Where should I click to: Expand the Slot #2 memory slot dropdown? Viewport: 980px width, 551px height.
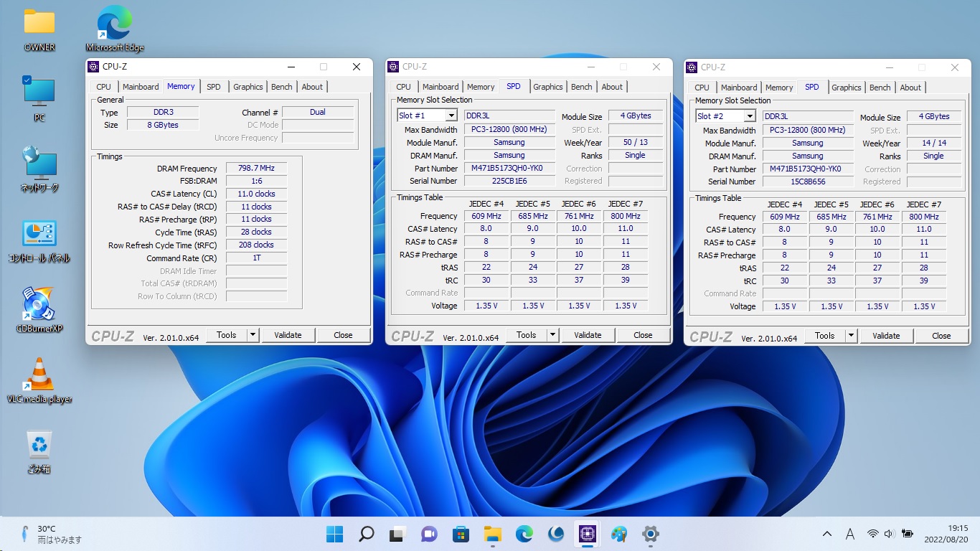[x=750, y=116]
